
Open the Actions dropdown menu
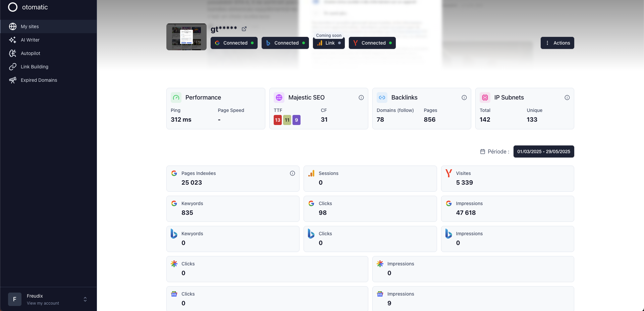point(557,43)
